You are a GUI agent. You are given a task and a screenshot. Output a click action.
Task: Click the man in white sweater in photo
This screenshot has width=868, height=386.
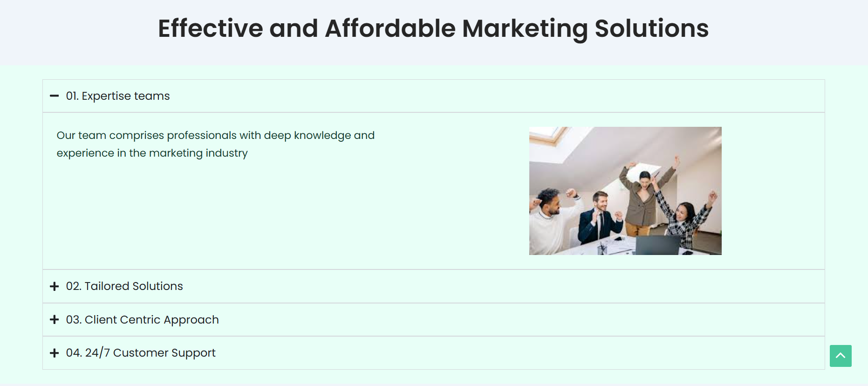click(x=554, y=221)
